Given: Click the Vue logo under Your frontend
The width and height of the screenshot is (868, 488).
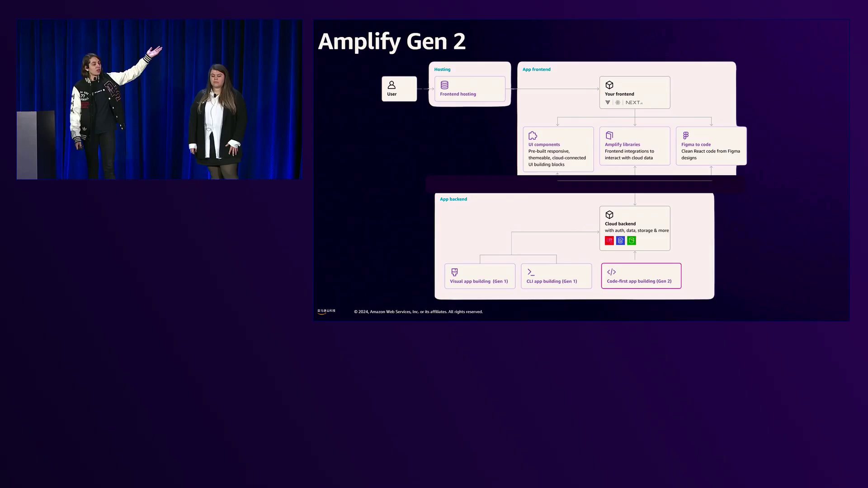Looking at the screenshot, I should (x=608, y=103).
